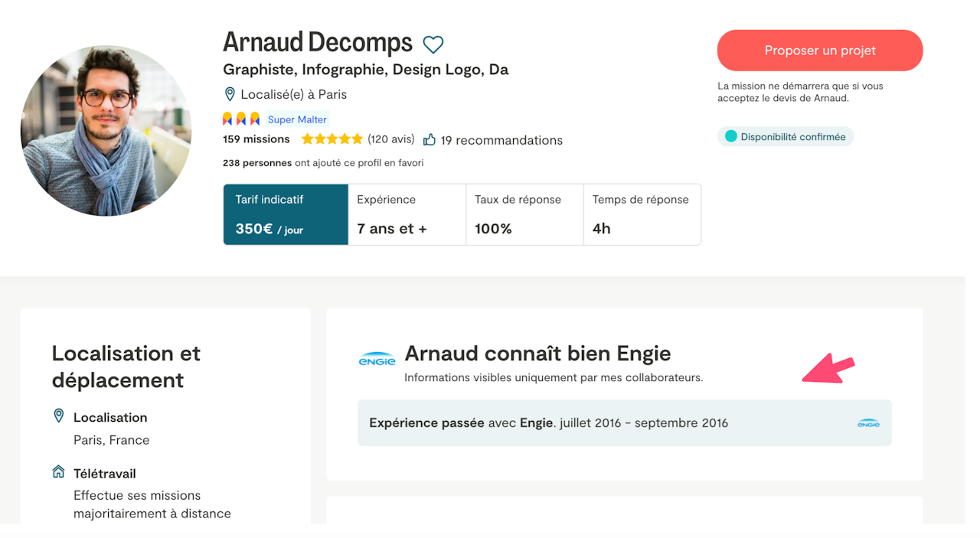Click the Super Malter label
This screenshot has width=980, height=538.
(x=297, y=119)
